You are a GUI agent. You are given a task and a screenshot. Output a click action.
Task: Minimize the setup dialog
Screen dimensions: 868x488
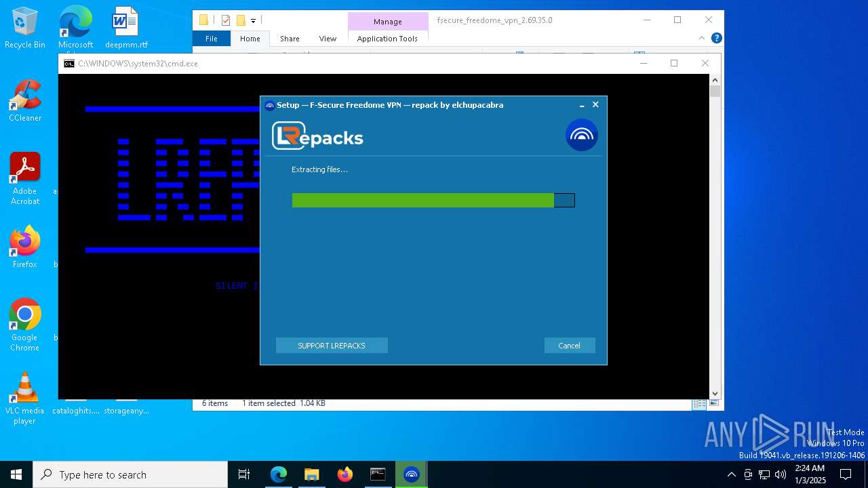point(582,105)
